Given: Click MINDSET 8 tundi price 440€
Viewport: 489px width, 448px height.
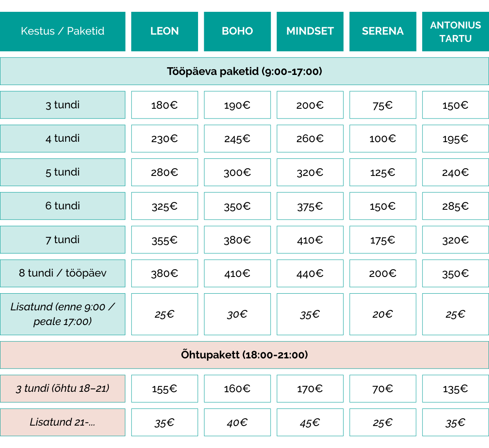Looking at the screenshot, I should tap(310, 273).
